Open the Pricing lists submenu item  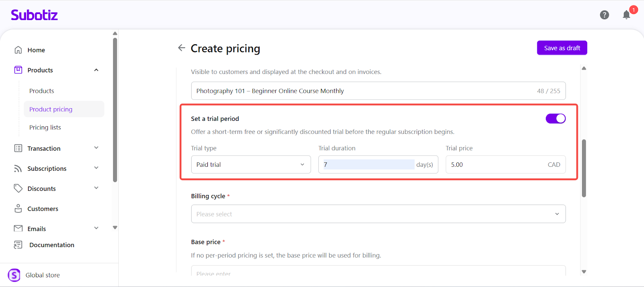point(45,127)
